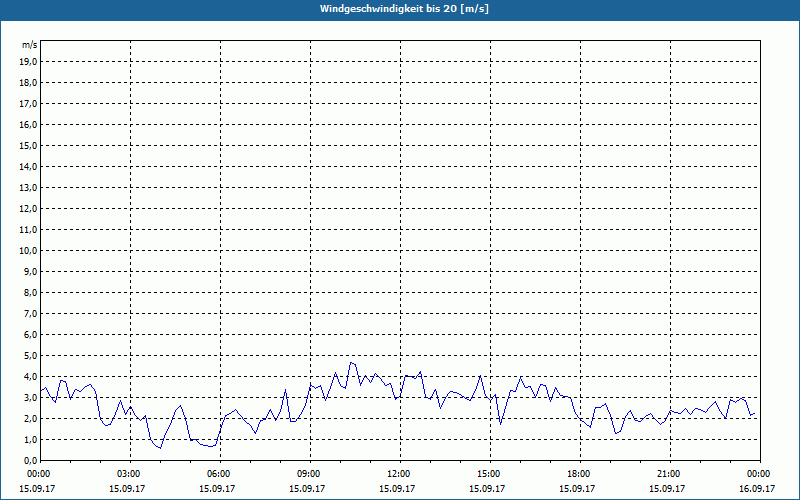800x500 pixels.
Task: Click the 21:00 time axis label
Action: coord(670,474)
